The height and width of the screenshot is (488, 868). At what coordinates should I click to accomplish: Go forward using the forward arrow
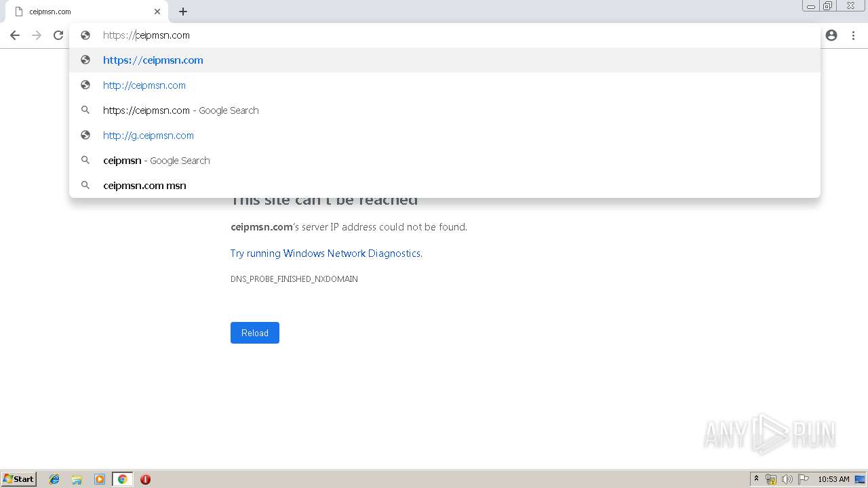point(37,35)
